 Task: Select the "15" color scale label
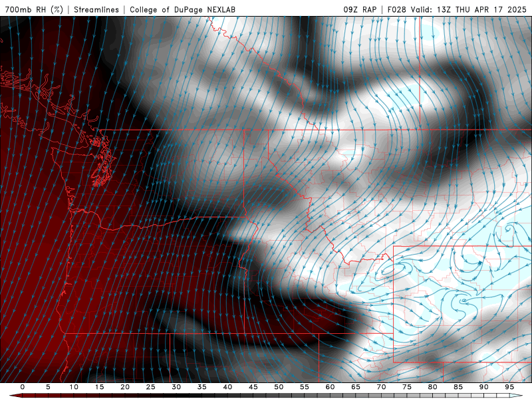[x=99, y=387]
